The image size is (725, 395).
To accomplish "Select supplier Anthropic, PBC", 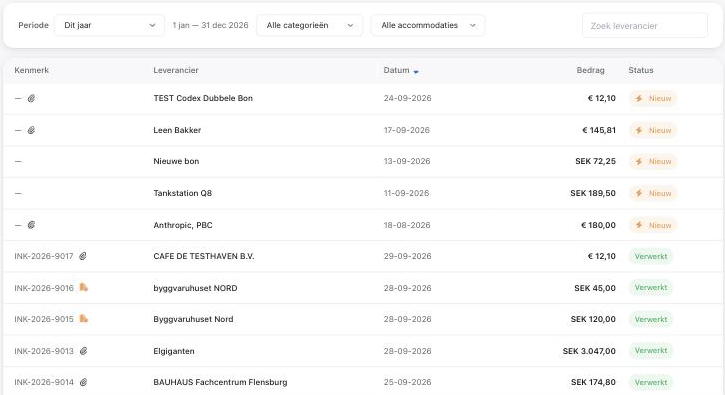I will coord(183,225).
